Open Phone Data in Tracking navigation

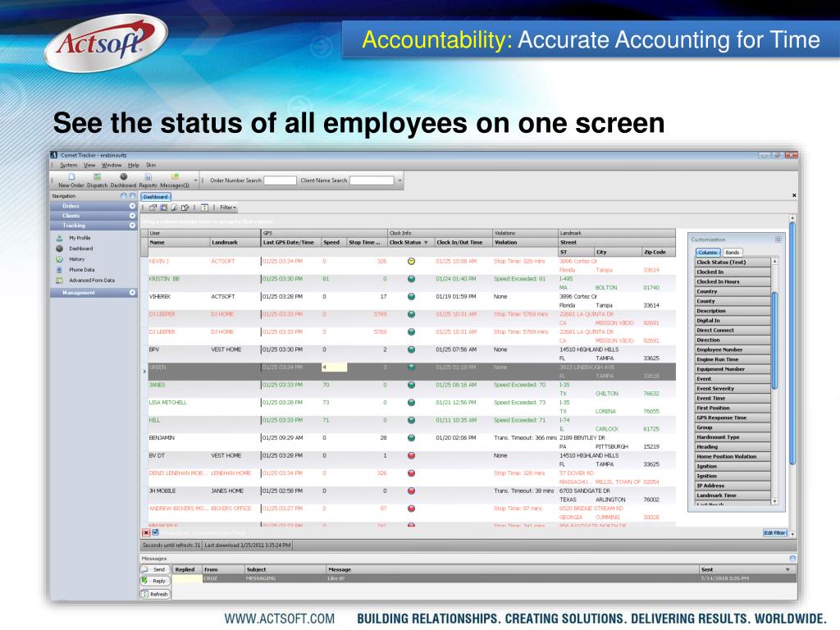[81, 270]
